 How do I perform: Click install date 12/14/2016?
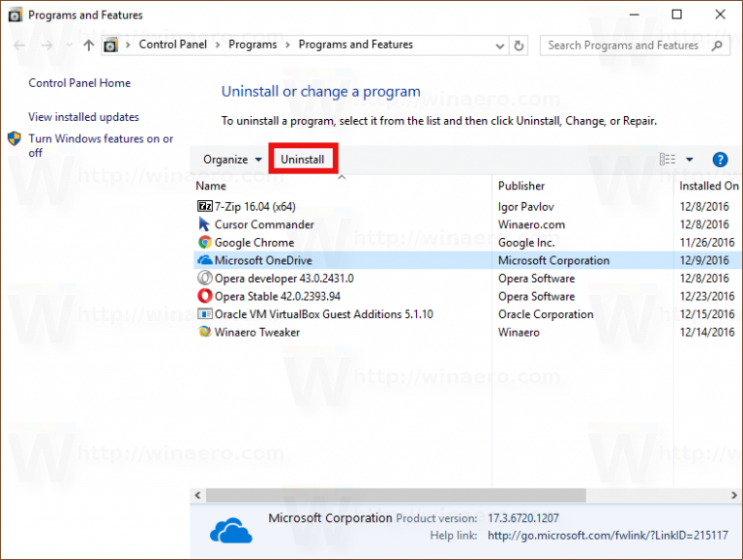click(x=707, y=332)
